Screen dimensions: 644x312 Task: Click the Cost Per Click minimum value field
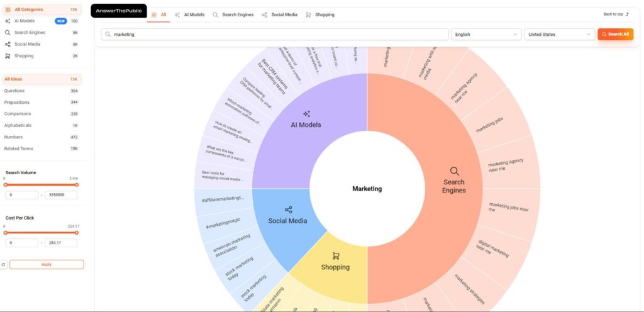point(22,243)
